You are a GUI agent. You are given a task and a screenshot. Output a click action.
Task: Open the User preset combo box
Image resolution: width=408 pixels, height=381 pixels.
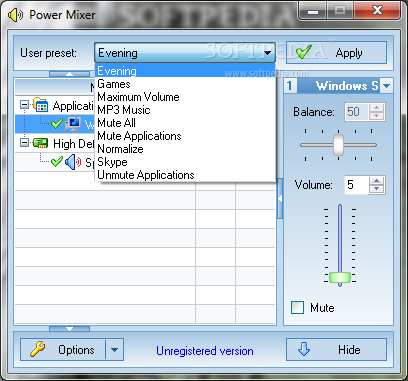(x=185, y=53)
